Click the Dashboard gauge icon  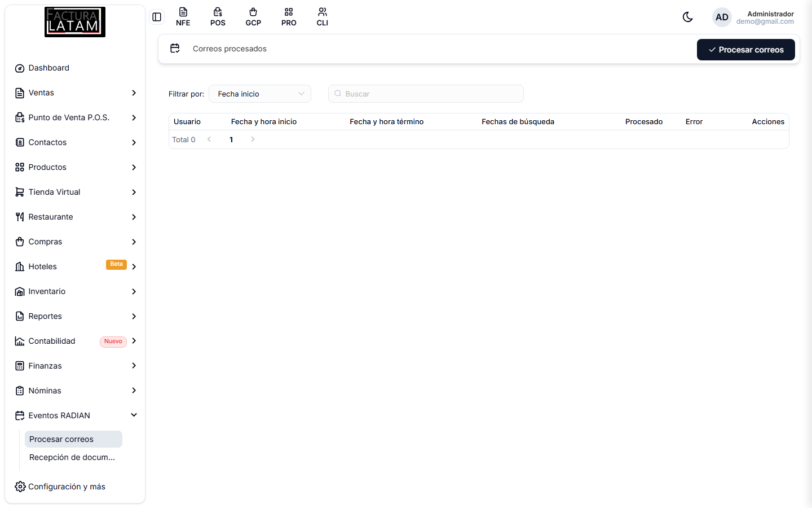tap(20, 68)
